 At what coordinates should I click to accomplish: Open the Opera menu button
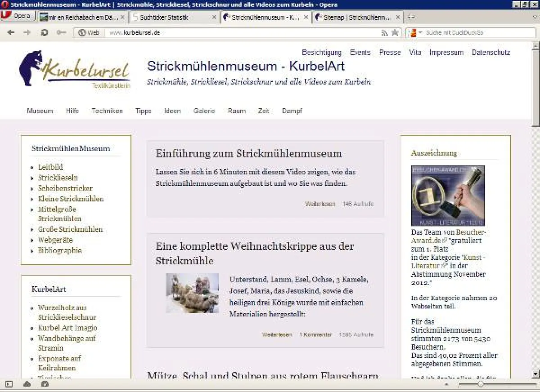(x=18, y=15)
